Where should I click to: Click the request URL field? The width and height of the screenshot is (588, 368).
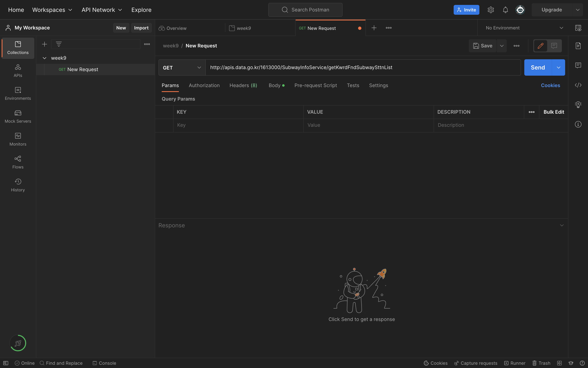(363, 67)
